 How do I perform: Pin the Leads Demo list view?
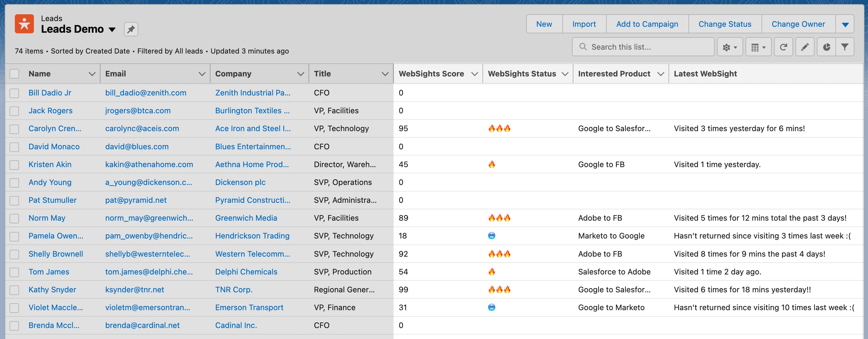(x=131, y=29)
